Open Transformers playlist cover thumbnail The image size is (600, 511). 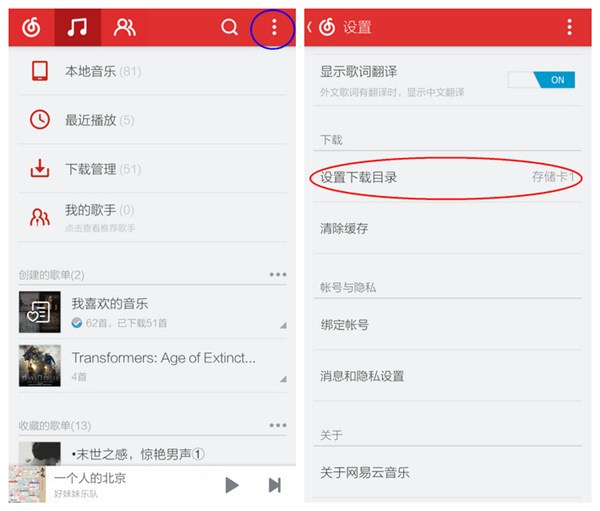pyautogui.click(x=40, y=366)
